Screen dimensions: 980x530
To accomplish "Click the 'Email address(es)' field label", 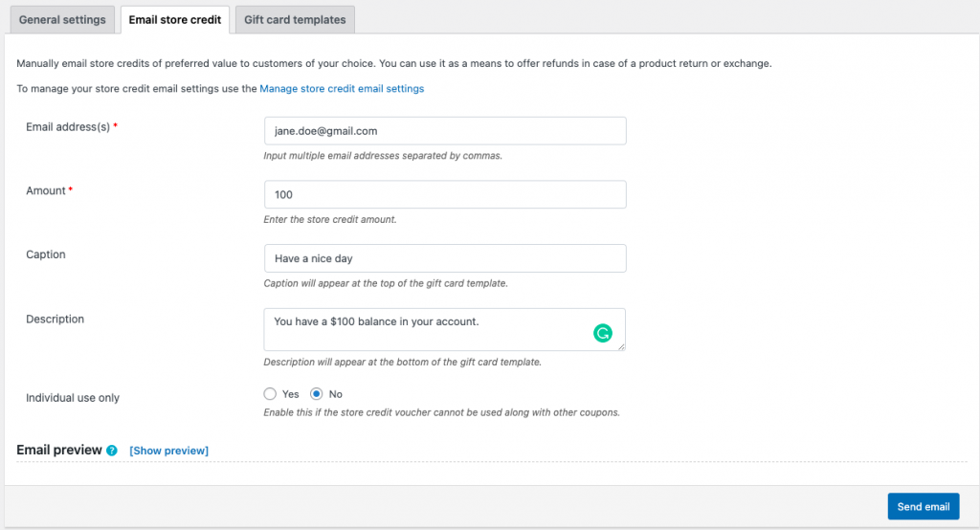I will pyautogui.click(x=68, y=127).
